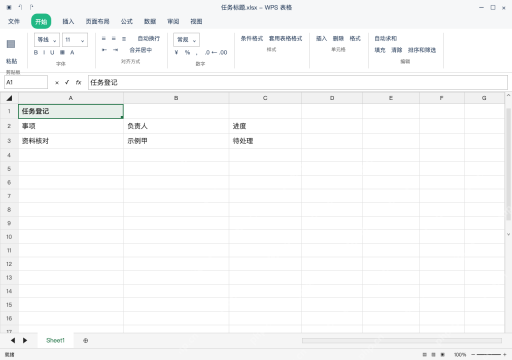Viewport: 512px width, 360px height.
Task: Toggle 自动换行 wrap text
Action: click(149, 39)
